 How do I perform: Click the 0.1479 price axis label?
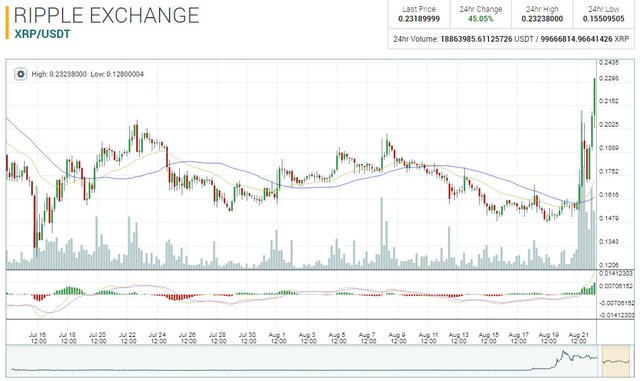609,218
